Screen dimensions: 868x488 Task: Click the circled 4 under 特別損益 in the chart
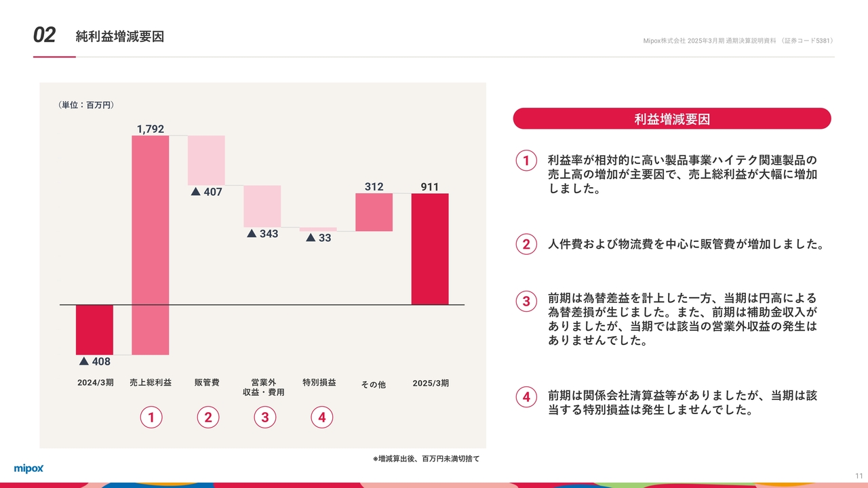click(x=321, y=418)
